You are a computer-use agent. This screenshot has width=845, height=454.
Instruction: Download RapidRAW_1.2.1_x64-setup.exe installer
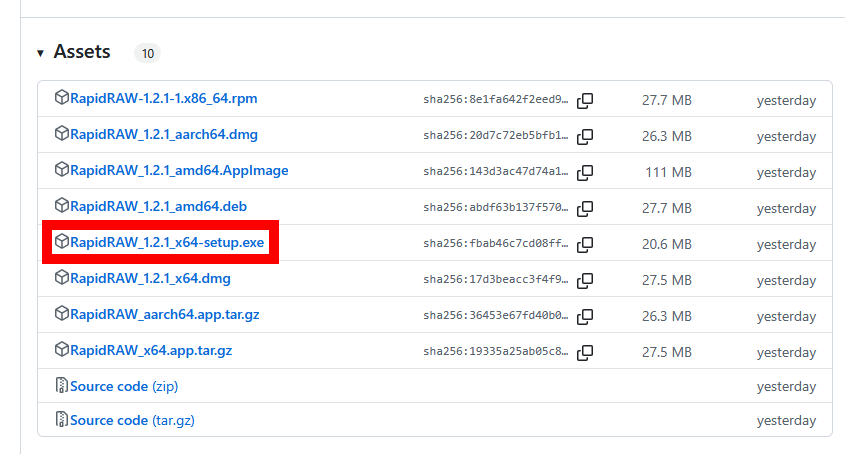167,243
